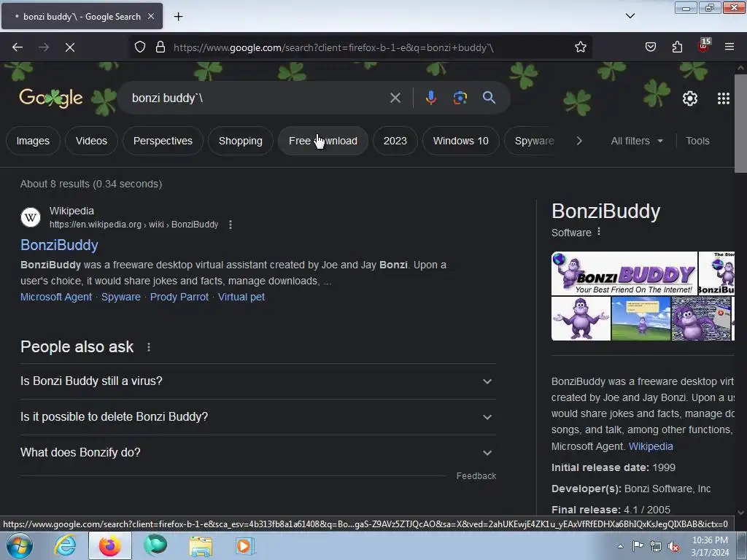Open the Action Center flag tray icon

638,546
